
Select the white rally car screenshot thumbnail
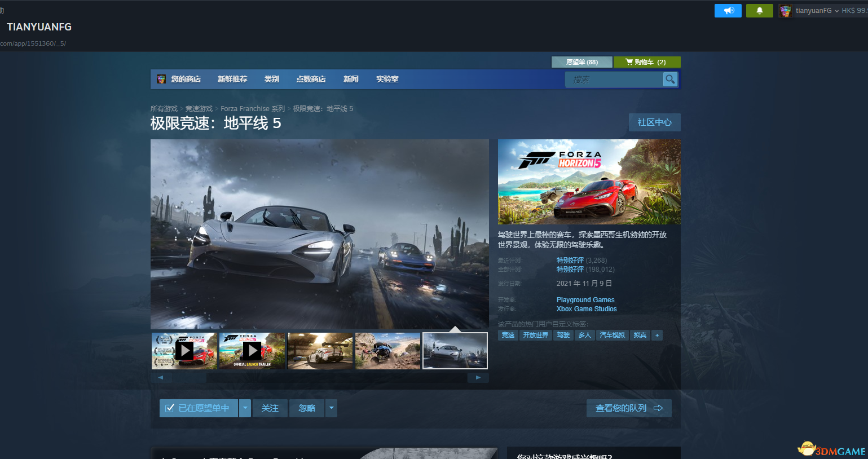tap(320, 351)
